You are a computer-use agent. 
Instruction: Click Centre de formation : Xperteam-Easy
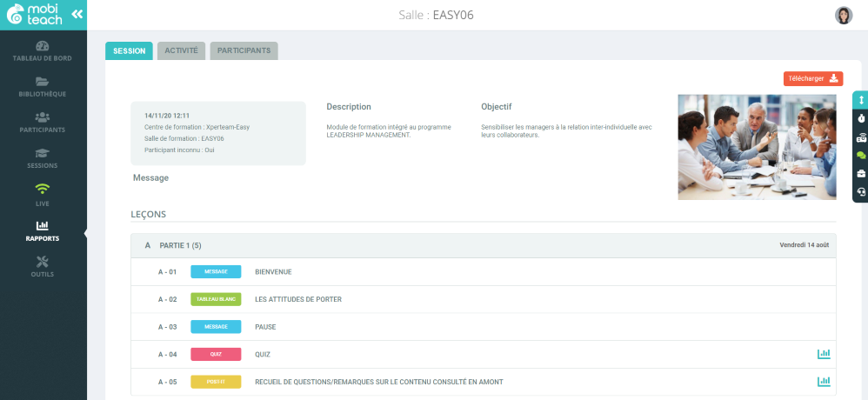197,127
